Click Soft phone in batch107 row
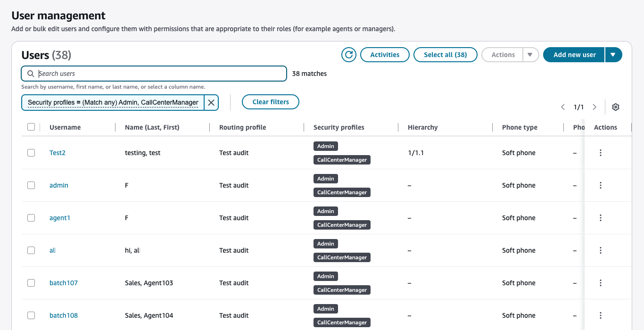 [x=519, y=283]
